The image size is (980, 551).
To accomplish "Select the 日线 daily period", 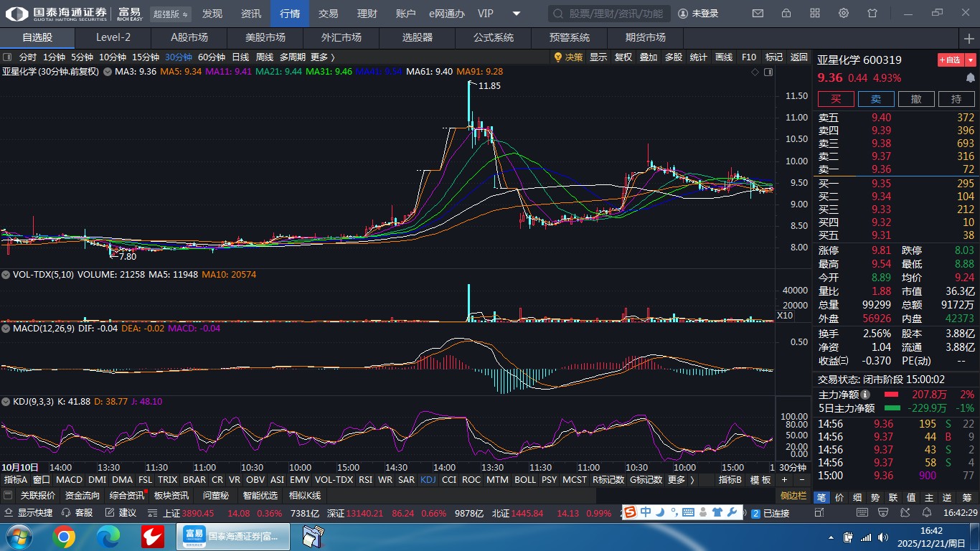I will [240, 57].
